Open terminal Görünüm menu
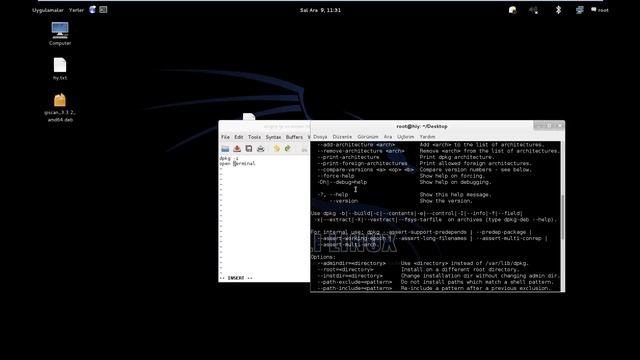The image size is (640, 360). [x=368, y=137]
